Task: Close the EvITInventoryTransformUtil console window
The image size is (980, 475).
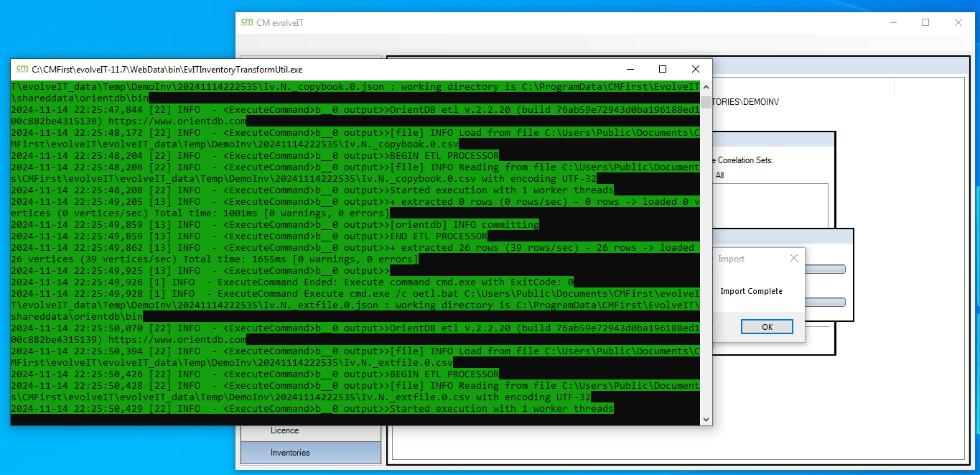Action: click(x=695, y=70)
